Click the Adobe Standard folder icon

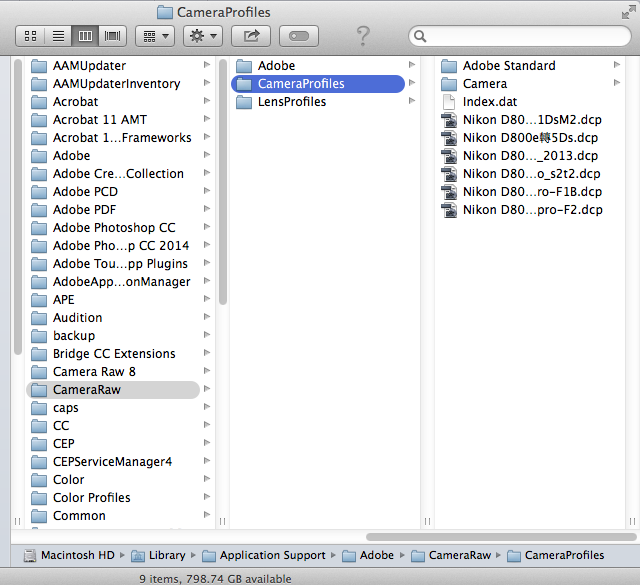tap(449, 66)
